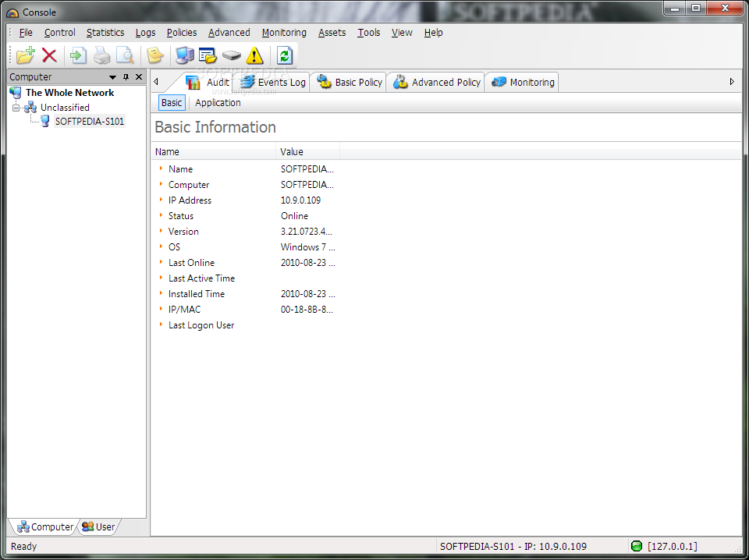Select the Application sub-tab button
Image resolution: width=749 pixels, height=560 pixels.
218,103
